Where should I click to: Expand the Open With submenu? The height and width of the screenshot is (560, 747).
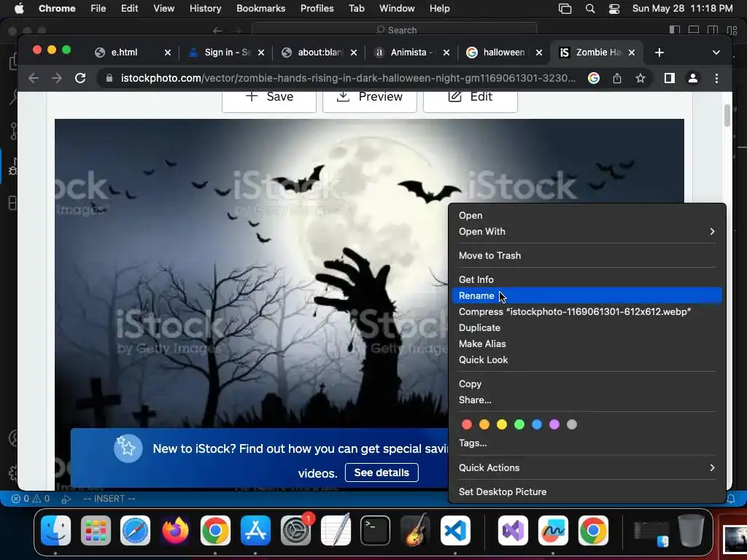coord(587,231)
